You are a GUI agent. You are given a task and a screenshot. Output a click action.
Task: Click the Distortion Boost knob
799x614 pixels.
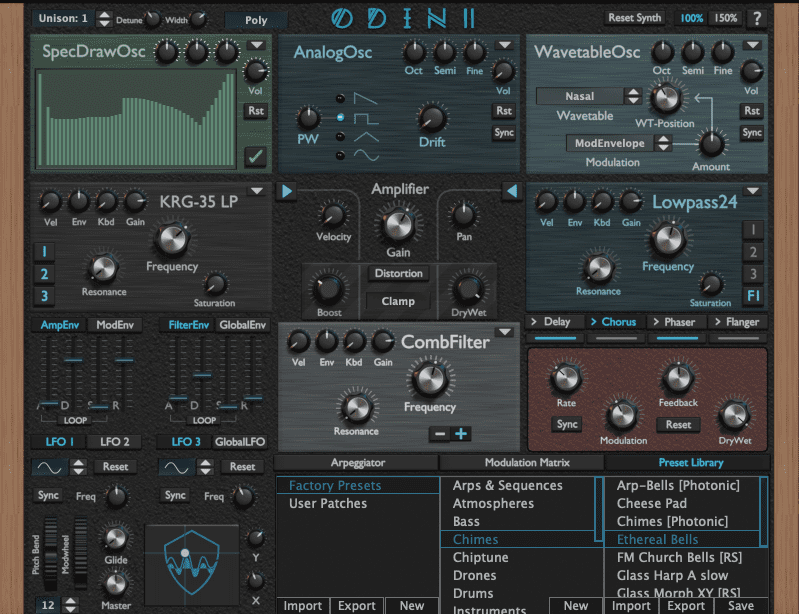[329, 288]
